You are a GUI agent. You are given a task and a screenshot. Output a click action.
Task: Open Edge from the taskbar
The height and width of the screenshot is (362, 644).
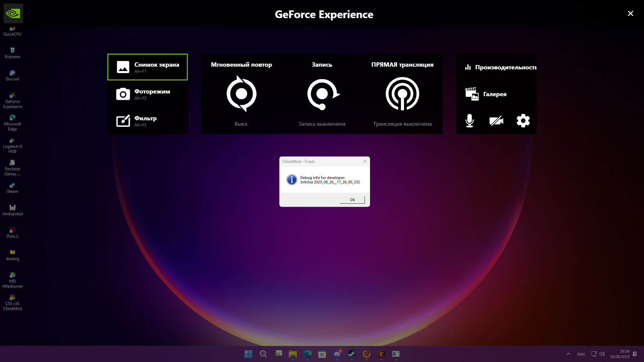[x=308, y=354]
